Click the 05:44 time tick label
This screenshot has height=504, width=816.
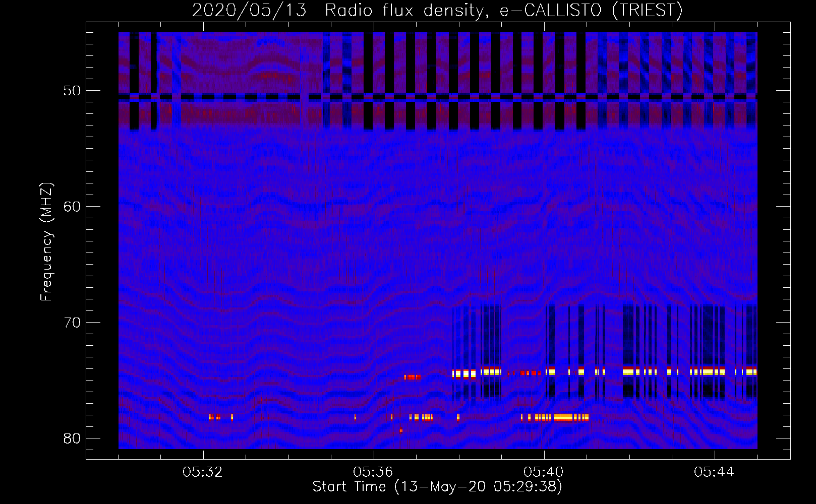714,472
